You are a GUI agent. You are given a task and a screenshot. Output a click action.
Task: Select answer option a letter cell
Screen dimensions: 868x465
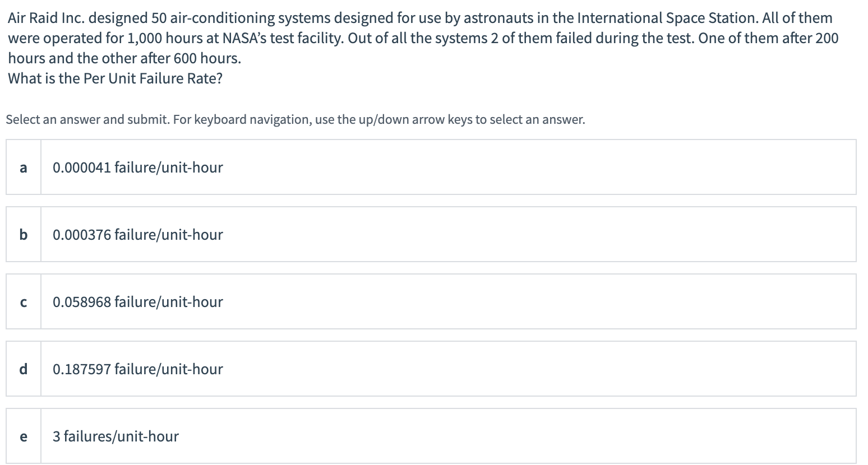[23, 168]
